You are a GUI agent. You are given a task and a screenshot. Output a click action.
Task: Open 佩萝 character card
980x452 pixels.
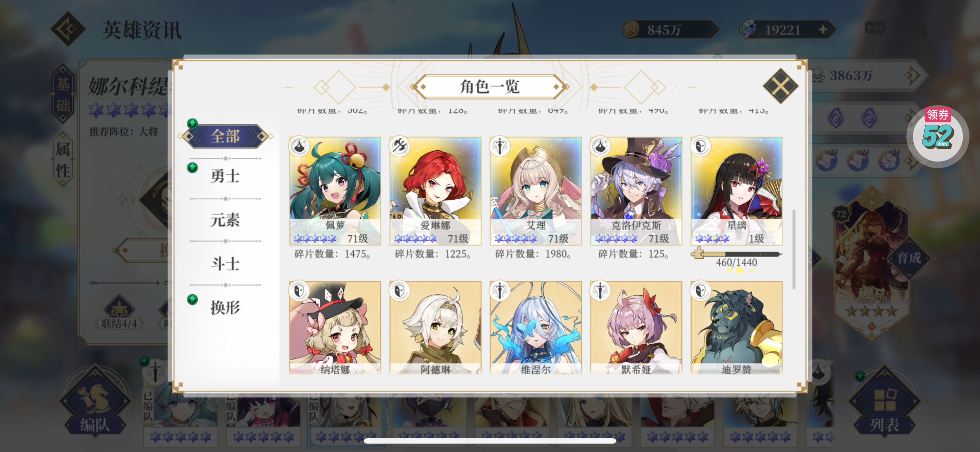point(335,191)
